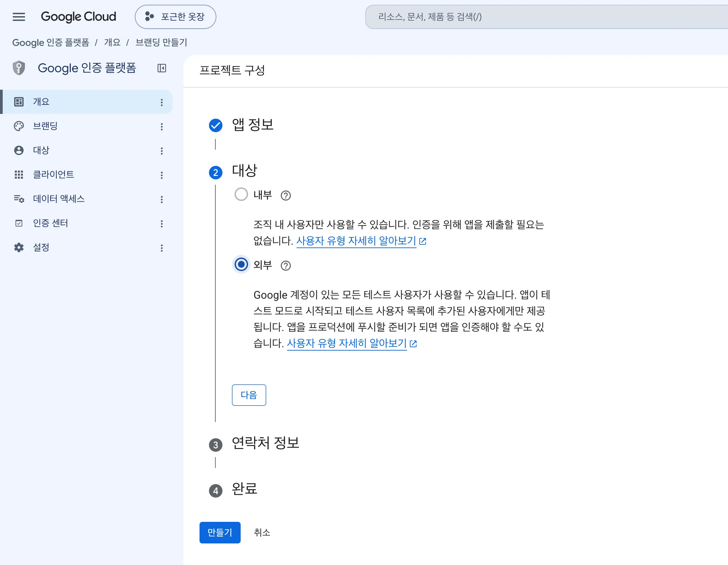Image resolution: width=728 pixels, height=565 pixels.
Task: Click the 개요 dashboard grid icon
Action: tap(19, 102)
